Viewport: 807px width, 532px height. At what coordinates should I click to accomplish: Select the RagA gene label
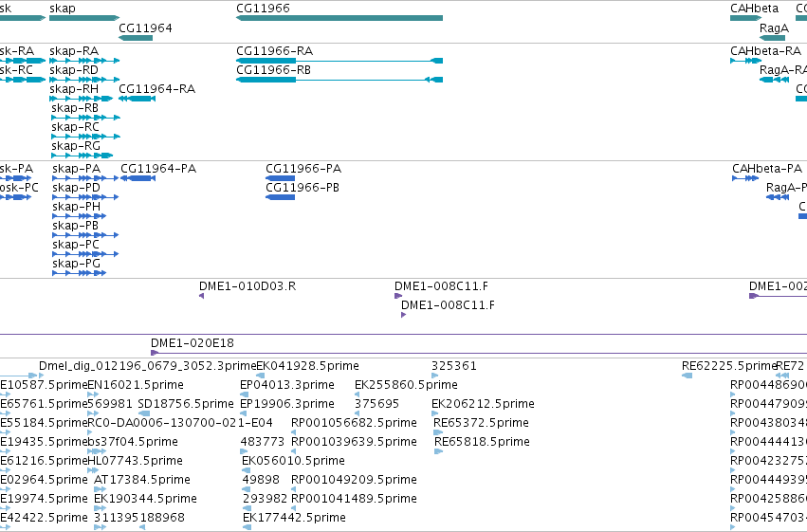click(774, 28)
